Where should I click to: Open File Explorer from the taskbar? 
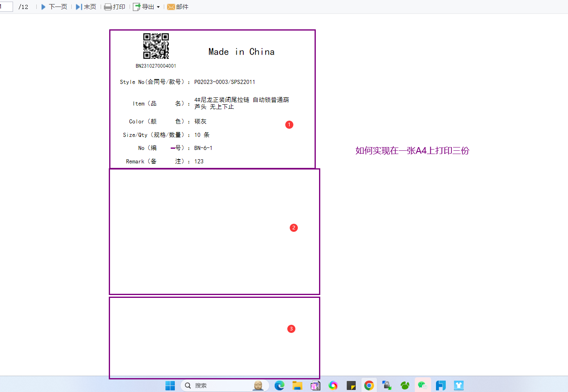297,385
